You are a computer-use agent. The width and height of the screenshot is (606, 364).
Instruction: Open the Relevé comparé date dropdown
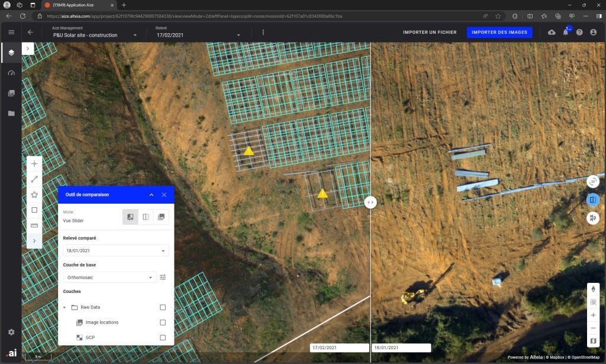(115, 250)
